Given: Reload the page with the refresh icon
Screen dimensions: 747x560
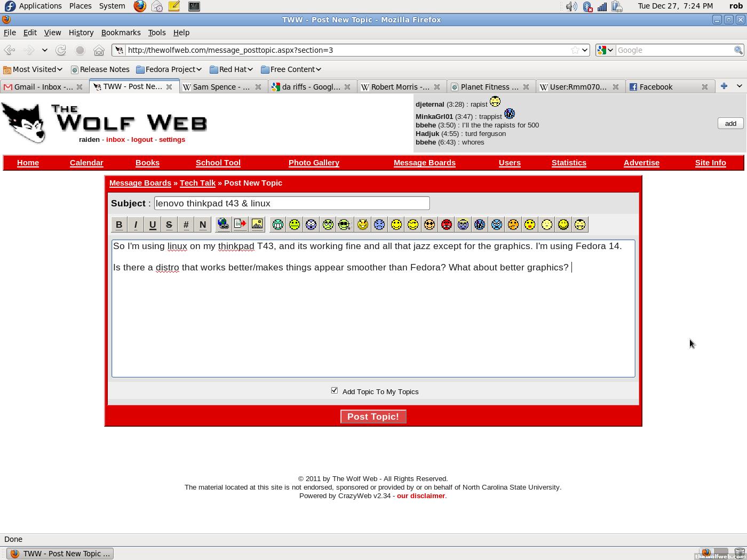Looking at the screenshot, I should [x=61, y=50].
